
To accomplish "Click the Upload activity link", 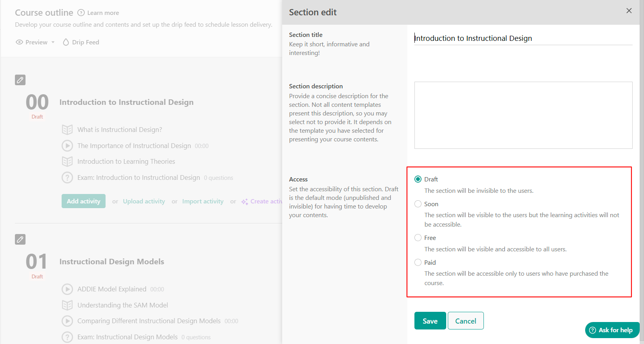I will point(144,201).
